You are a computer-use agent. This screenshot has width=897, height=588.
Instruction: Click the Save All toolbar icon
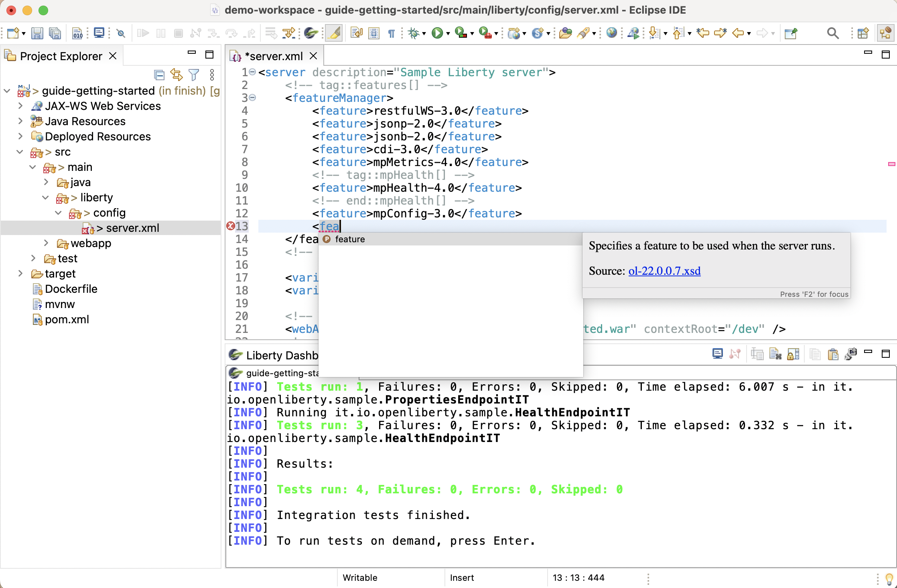(55, 33)
